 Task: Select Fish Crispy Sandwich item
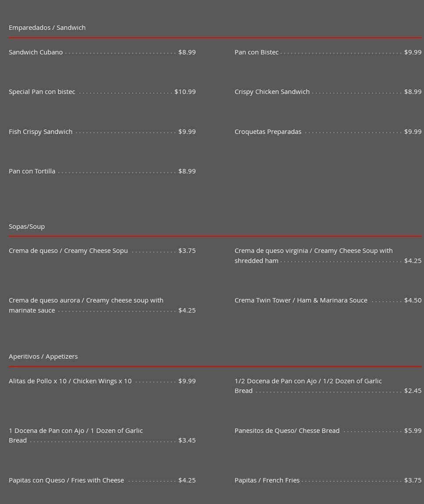(41, 132)
